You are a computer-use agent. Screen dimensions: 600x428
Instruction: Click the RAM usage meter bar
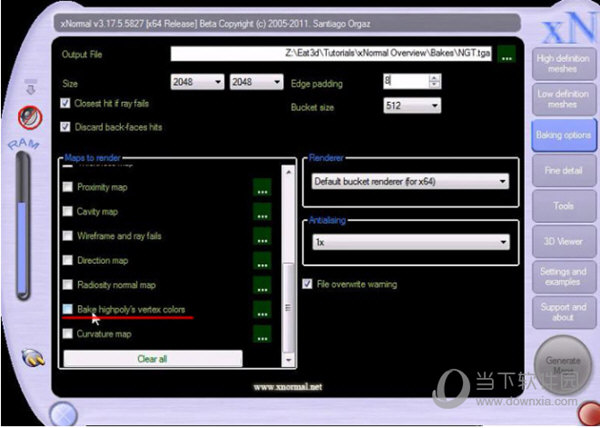[x=23, y=226]
